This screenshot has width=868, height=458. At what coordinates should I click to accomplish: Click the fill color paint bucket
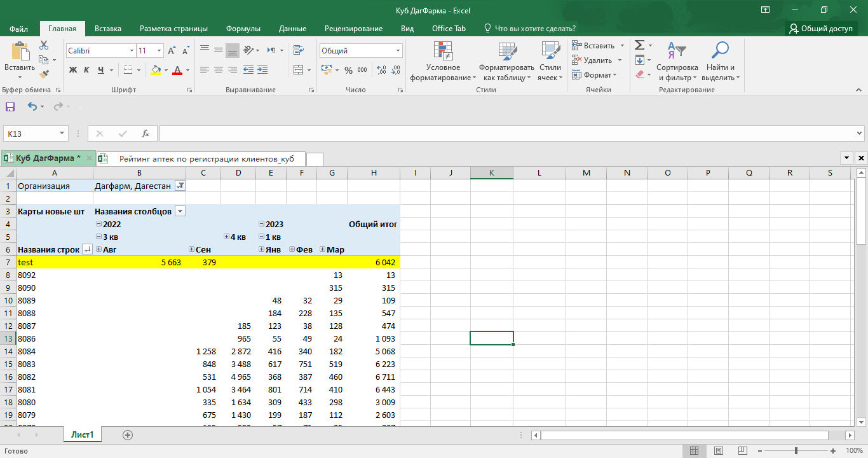tap(156, 70)
